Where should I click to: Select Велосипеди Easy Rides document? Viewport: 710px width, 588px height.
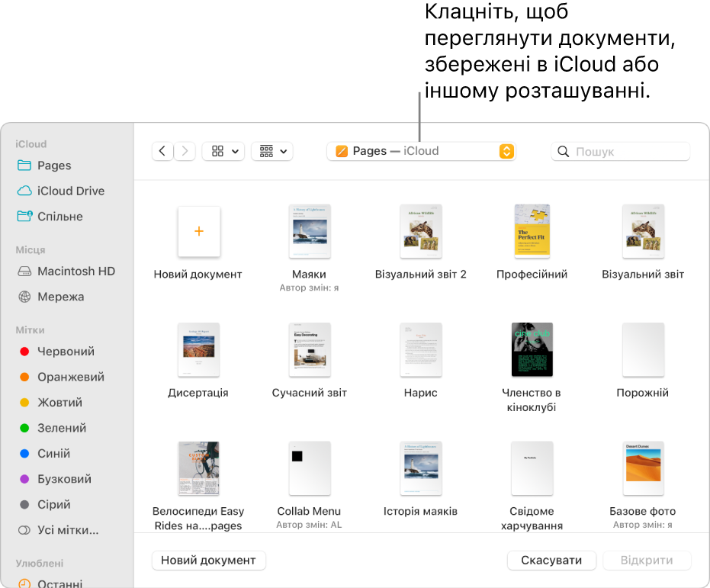(199, 468)
